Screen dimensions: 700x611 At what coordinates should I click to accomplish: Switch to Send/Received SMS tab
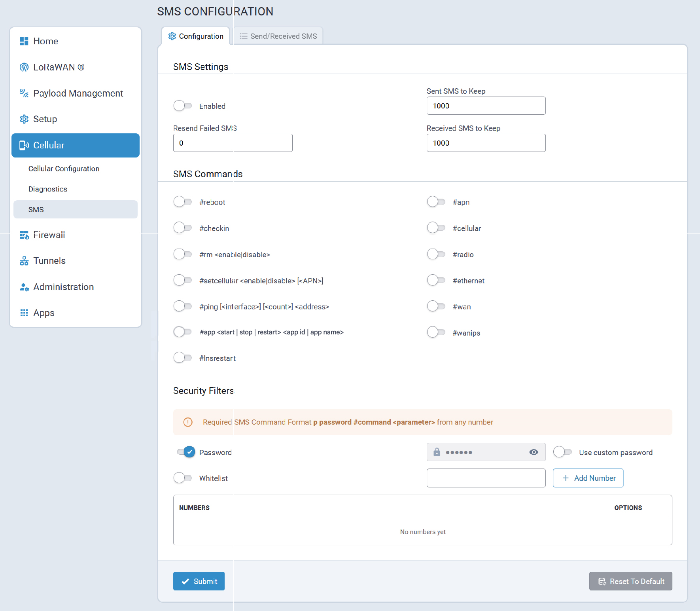pos(278,36)
